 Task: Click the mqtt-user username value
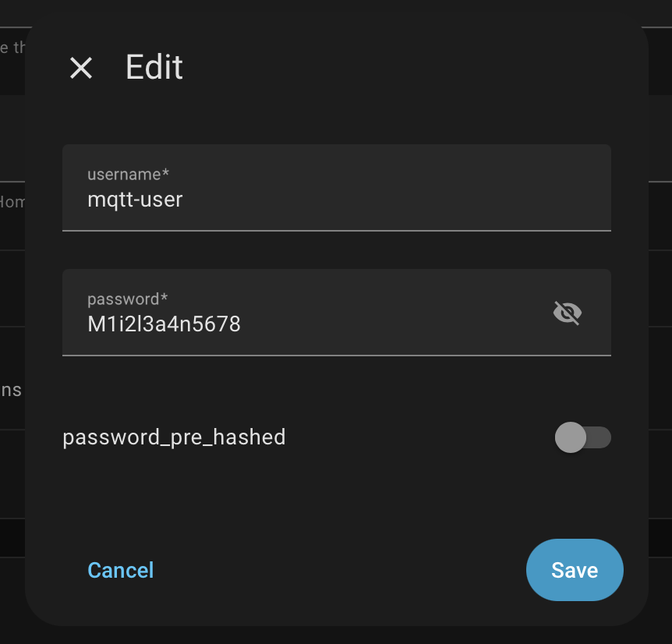[135, 200]
